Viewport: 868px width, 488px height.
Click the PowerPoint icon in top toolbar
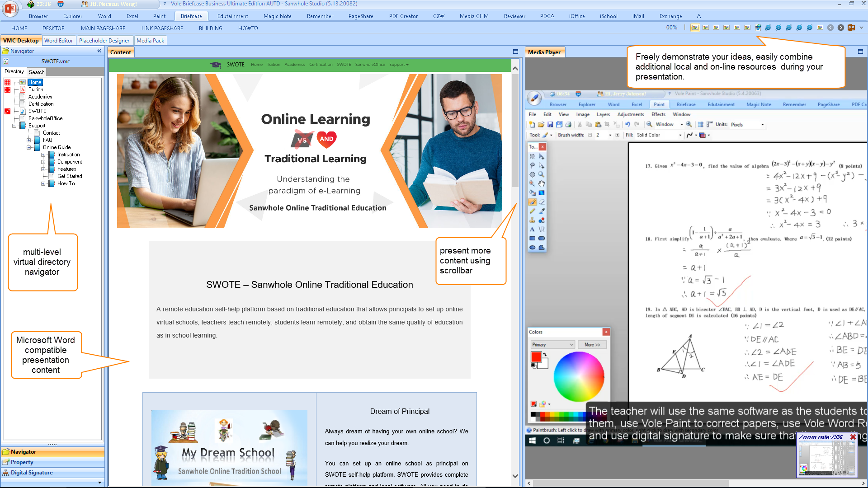[851, 28]
